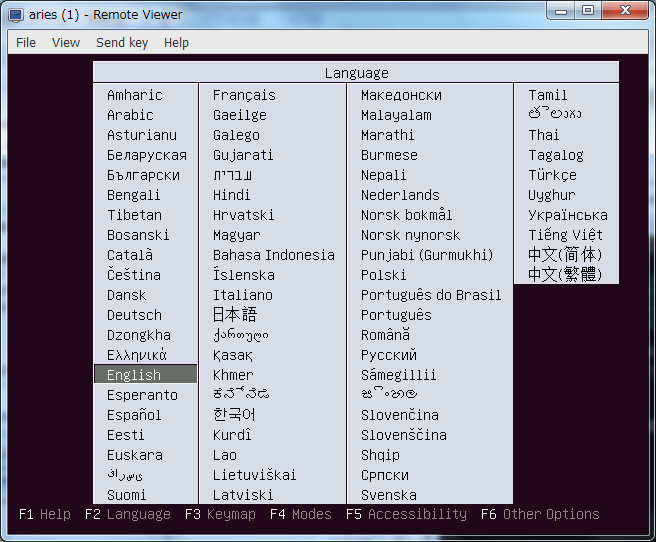Select Français language
656x542 pixels.
244,95
